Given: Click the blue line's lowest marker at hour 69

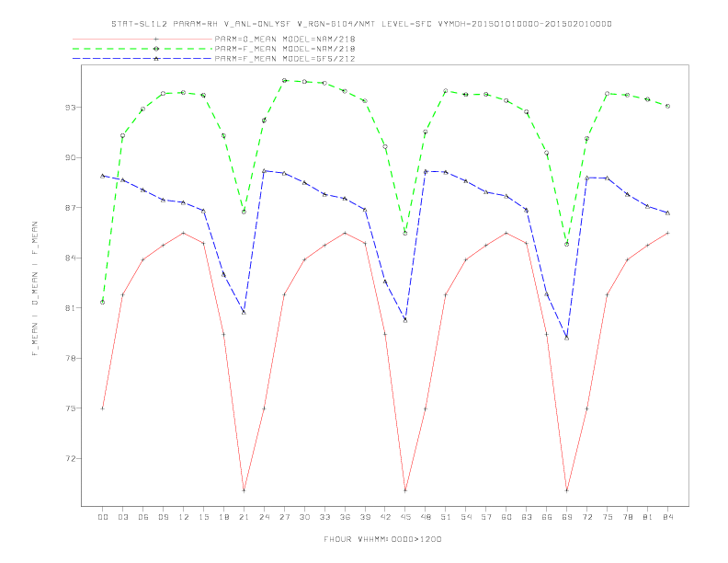Looking at the screenshot, I should pos(566,338).
